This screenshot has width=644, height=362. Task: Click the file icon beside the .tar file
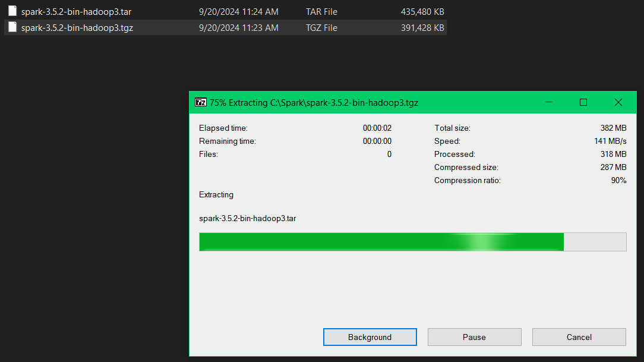click(12, 11)
